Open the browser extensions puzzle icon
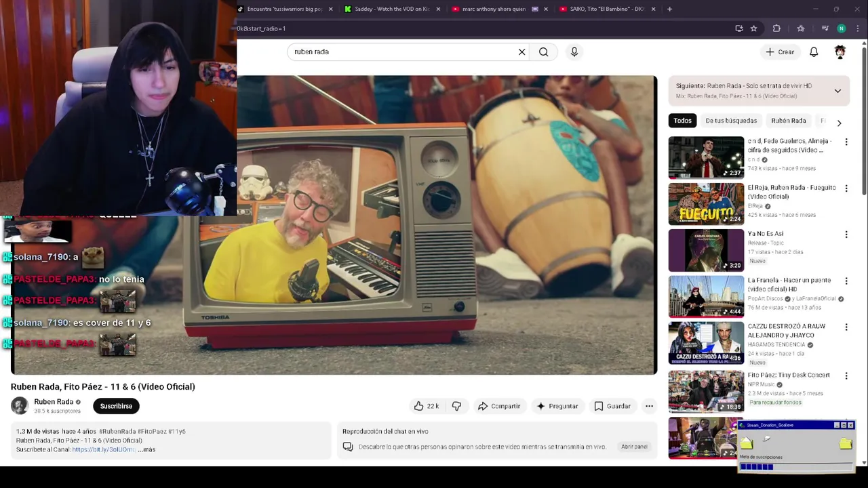The width and height of the screenshot is (868, 488). [x=776, y=28]
